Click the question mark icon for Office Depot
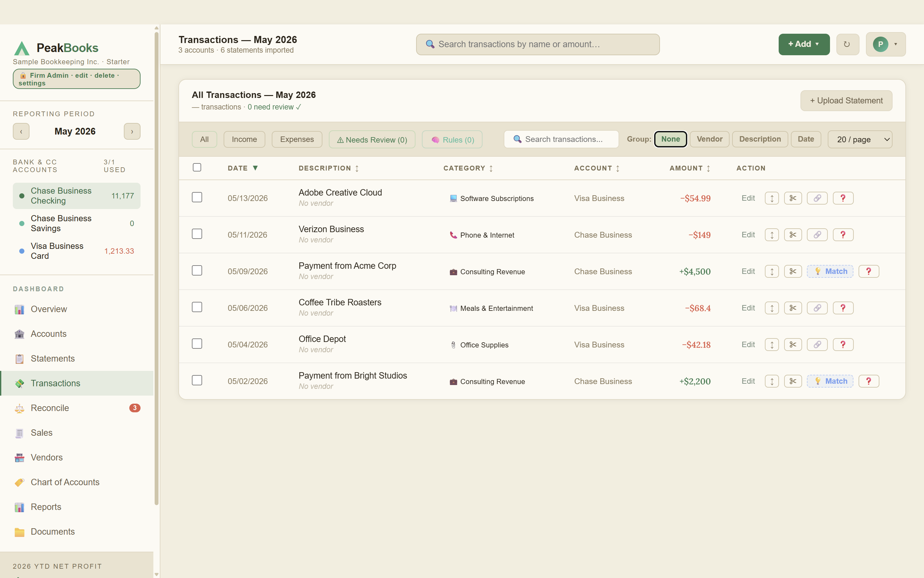 [x=843, y=345]
